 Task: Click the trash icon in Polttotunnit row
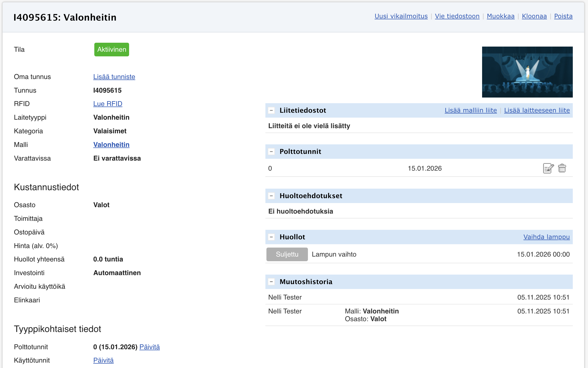[x=562, y=168]
